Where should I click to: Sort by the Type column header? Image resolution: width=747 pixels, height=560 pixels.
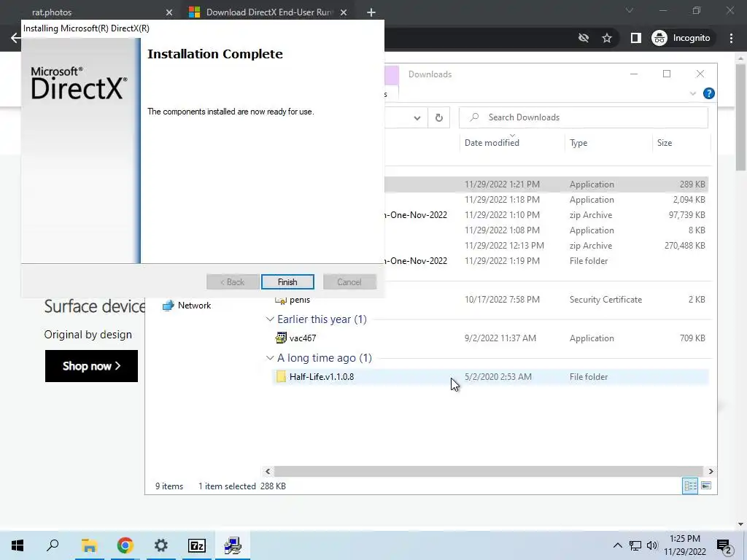point(578,143)
